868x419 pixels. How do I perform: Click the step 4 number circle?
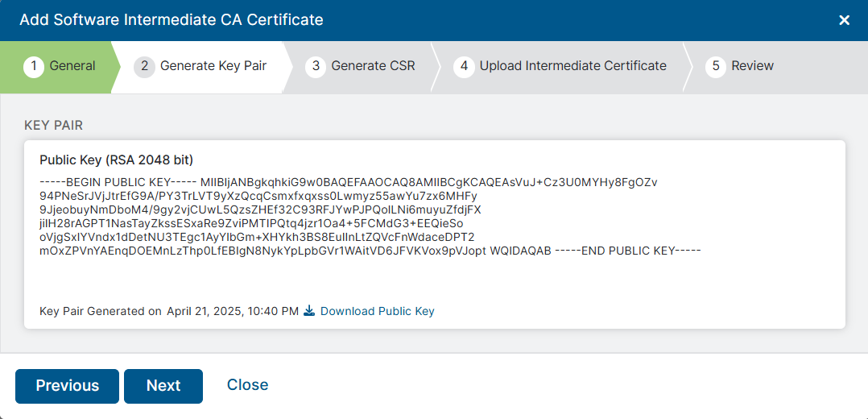click(463, 66)
